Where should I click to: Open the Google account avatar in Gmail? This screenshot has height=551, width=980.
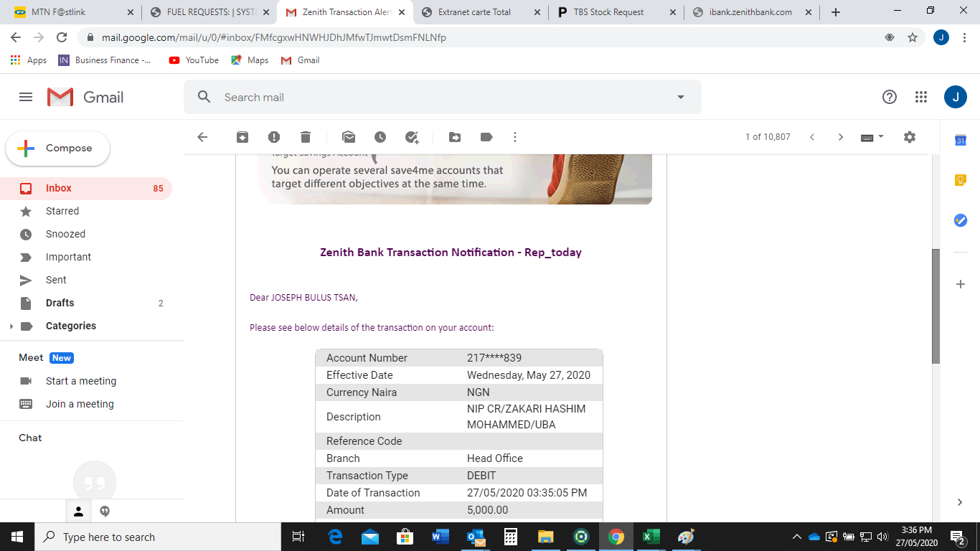[956, 97]
